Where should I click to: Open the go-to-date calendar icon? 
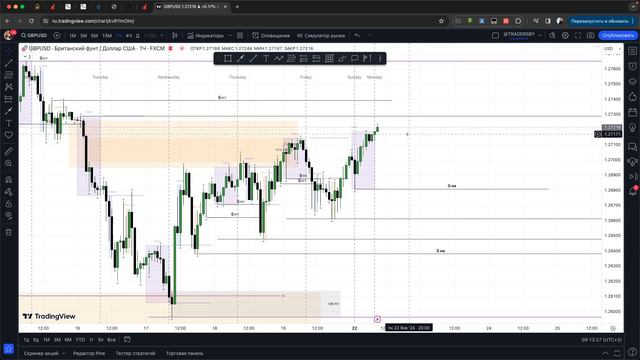(127, 339)
